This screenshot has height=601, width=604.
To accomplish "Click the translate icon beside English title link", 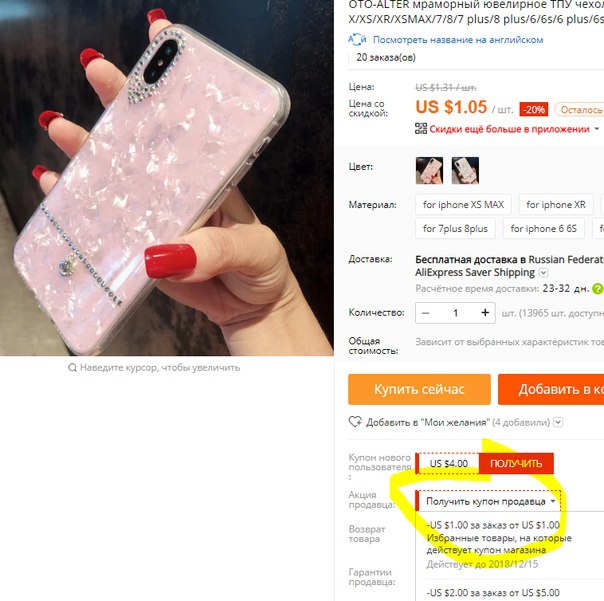I will click(x=357, y=39).
